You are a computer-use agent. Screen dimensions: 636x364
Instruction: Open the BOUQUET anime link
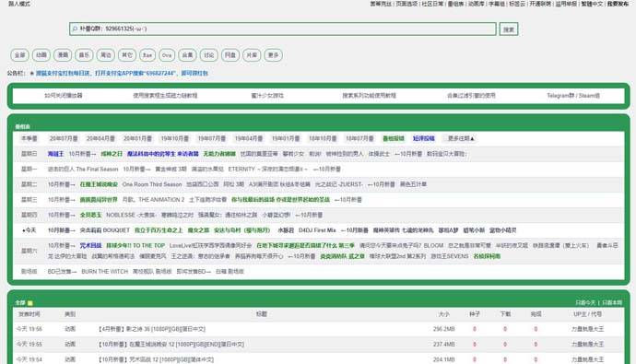click(105, 230)
